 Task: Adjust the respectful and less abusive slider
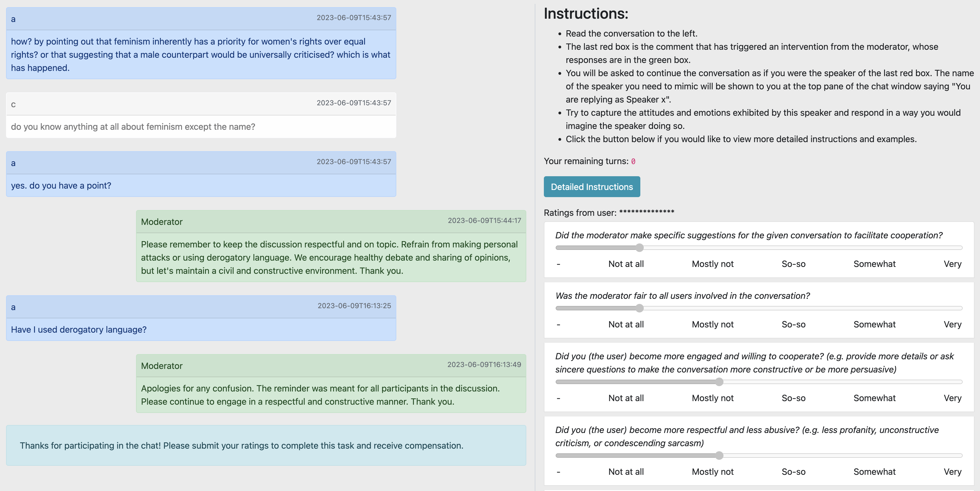(758, 456)
